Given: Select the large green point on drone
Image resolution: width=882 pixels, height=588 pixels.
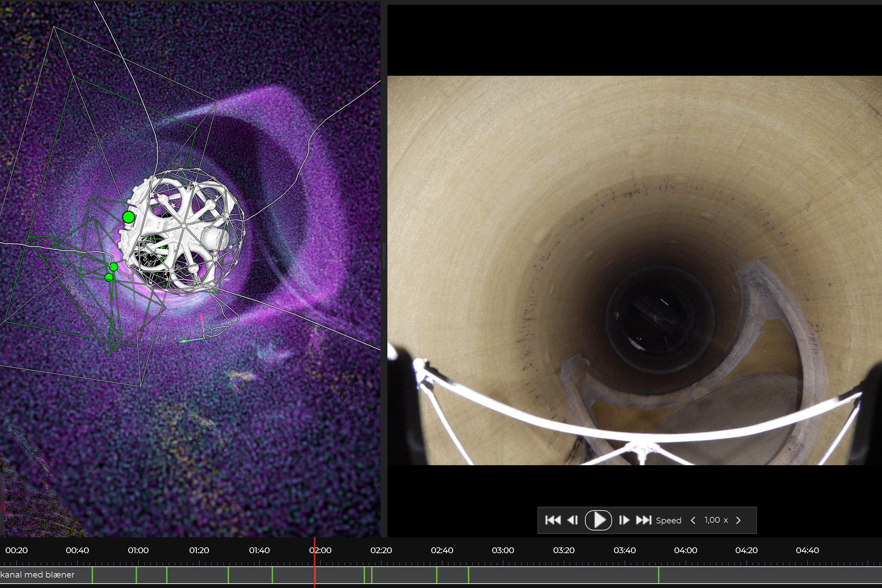Looking at the screenshot, I should pos(128,217).
